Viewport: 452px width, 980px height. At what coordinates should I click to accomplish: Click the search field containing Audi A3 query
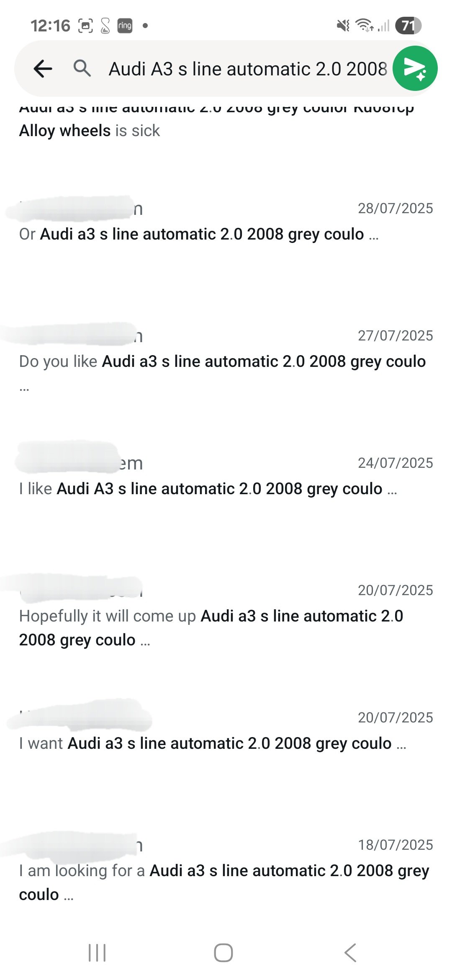coord(248,69)
